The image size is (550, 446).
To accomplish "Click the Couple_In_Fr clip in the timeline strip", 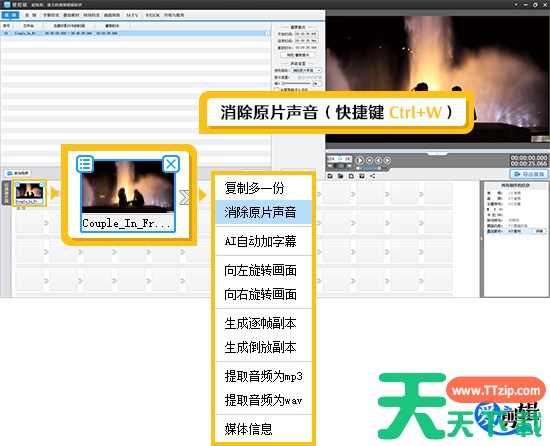I will point(29,193).
